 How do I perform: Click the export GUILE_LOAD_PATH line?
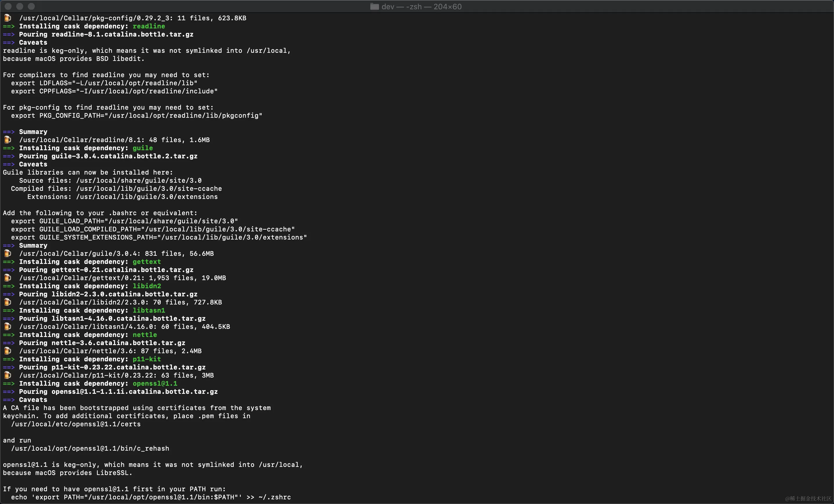coord(125,221)
